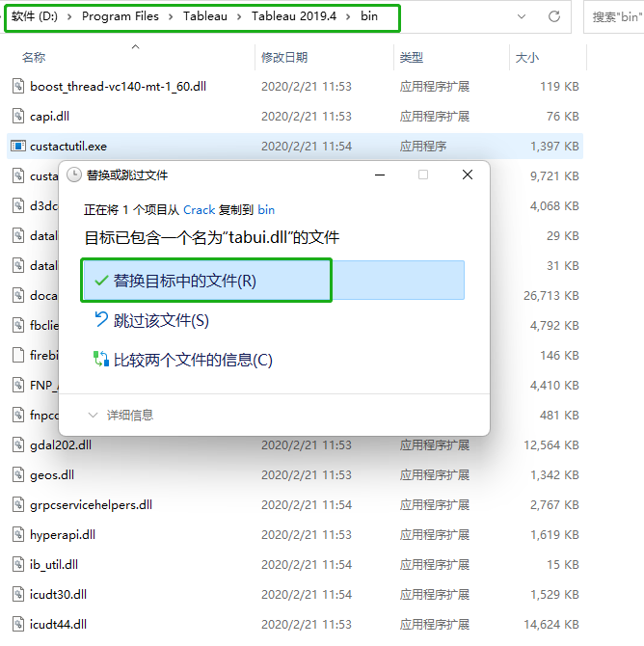Select the file name grpcservicehelpers.dll
644x646 pixels.
(x=91, y=505)
